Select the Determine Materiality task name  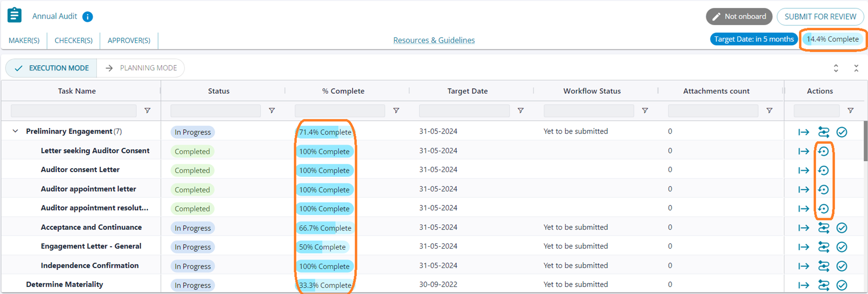click(x=64, y=284)
